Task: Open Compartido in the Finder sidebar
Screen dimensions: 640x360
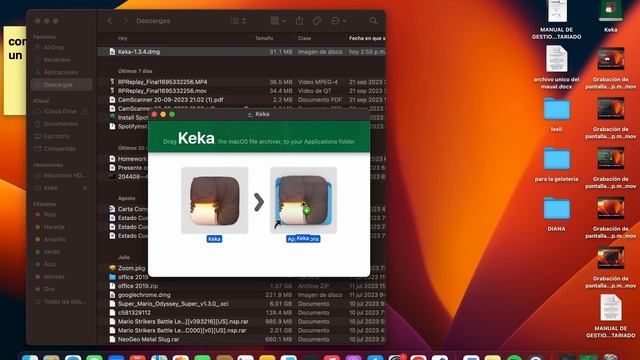Action: 60,149
